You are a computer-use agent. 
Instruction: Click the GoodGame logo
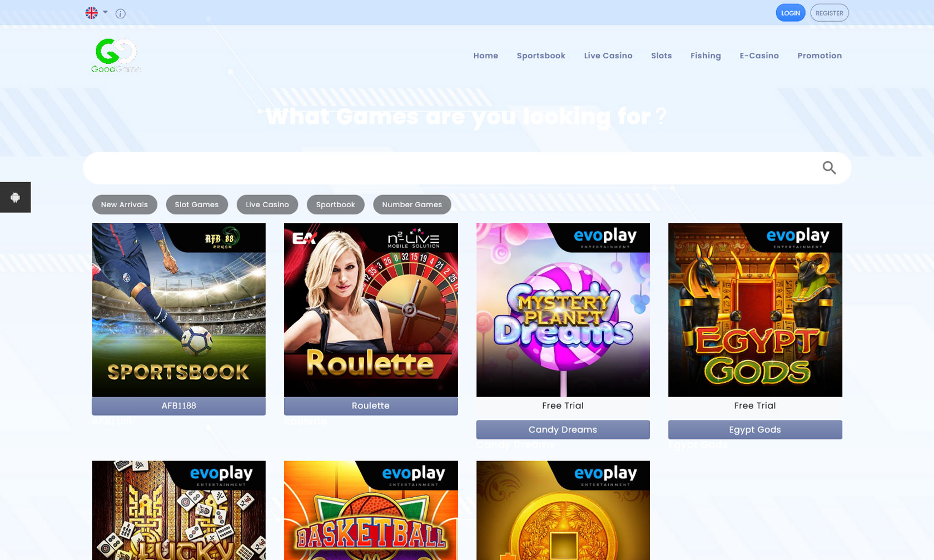click(x=116, y=56)
